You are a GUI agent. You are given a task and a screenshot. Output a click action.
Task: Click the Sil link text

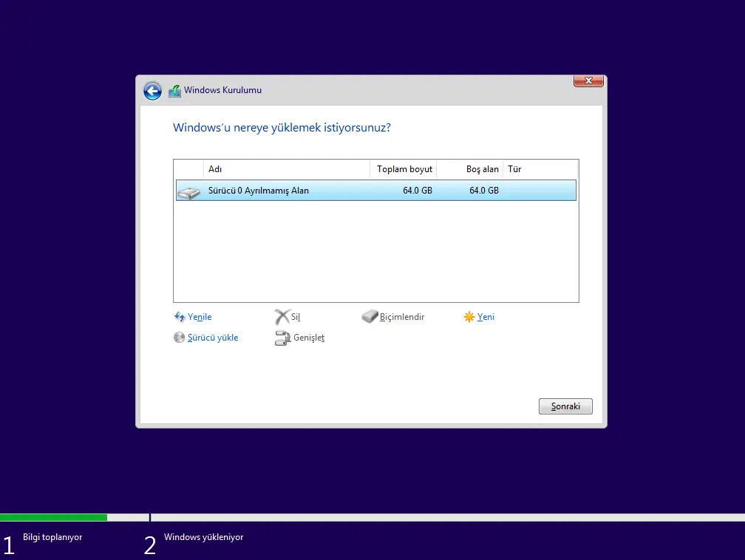pyautogui.click(x=296, y=317)
